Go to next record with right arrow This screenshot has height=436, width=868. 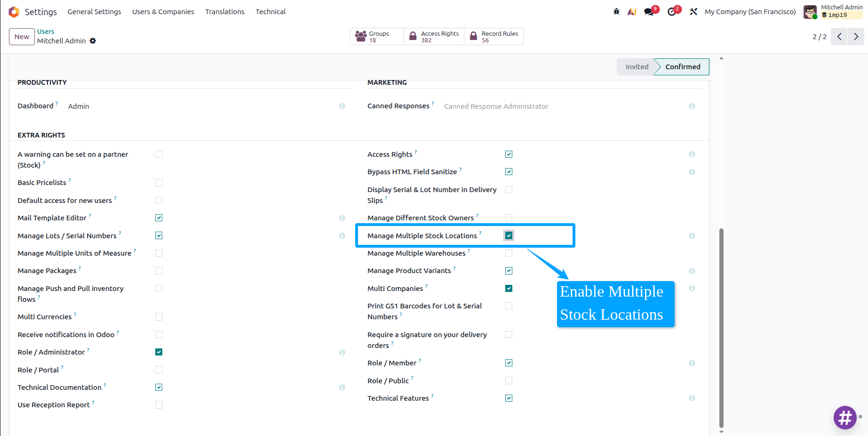coord(856,37)
